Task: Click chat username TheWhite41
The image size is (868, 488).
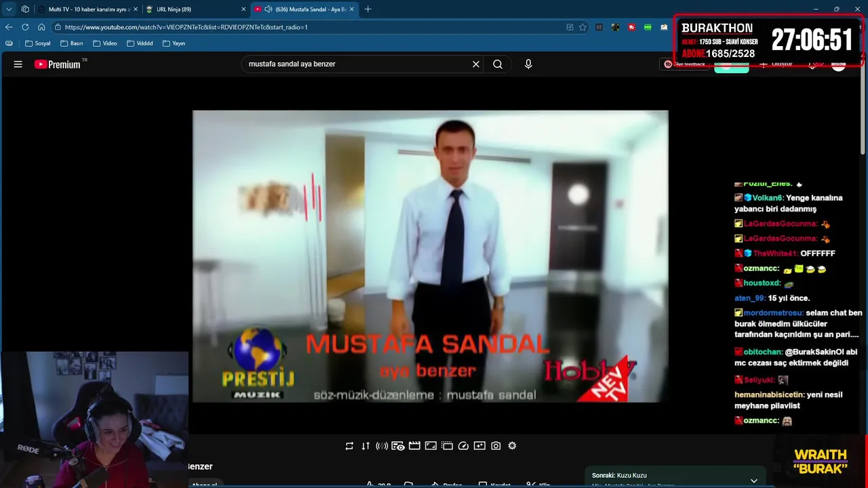Action: [774, 253]
